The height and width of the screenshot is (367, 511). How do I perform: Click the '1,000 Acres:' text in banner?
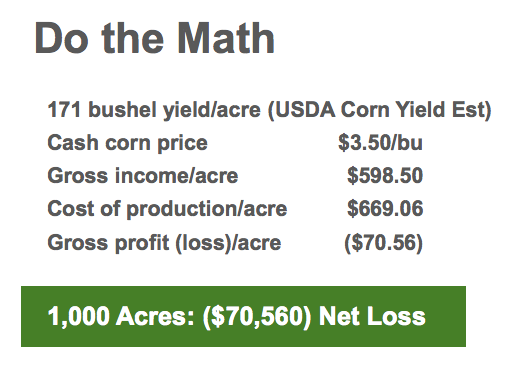121,316
